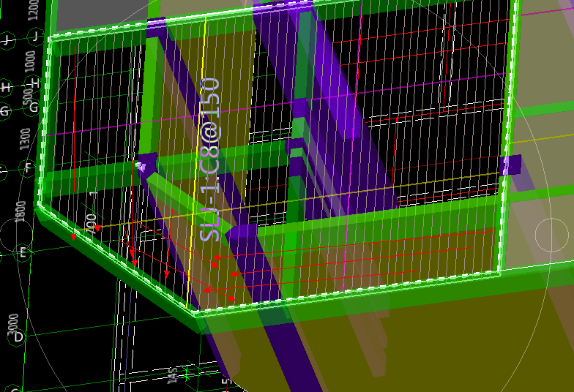574x392 pixels.
Task: Select the small purple column on right wall
Action: click(510, 165)
